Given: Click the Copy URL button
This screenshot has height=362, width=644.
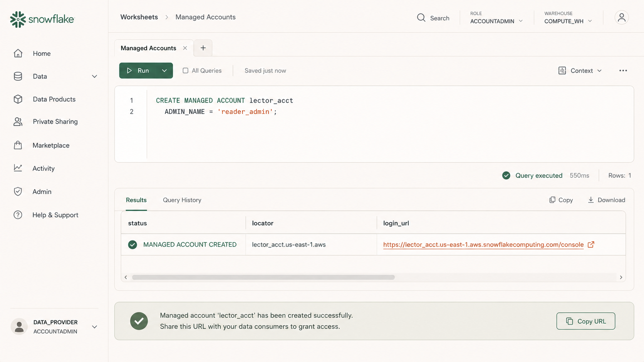Looking at the screenshot, I should click(x=585, y=321).
